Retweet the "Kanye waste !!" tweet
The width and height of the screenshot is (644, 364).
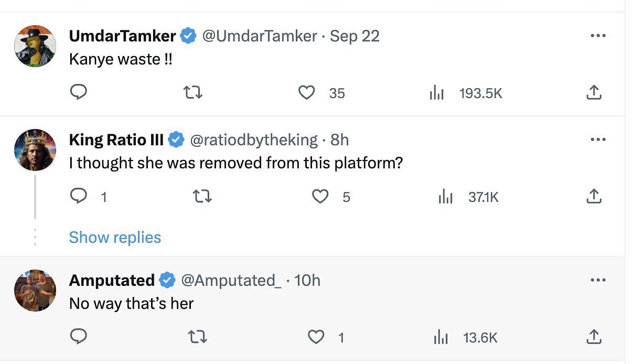(x=193, y=93)
